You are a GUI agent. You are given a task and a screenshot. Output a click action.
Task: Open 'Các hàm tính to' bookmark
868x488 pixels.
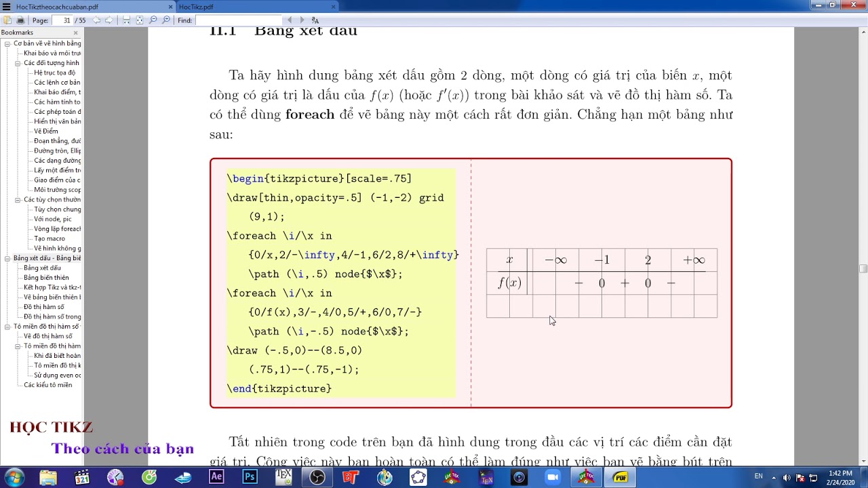57,102
